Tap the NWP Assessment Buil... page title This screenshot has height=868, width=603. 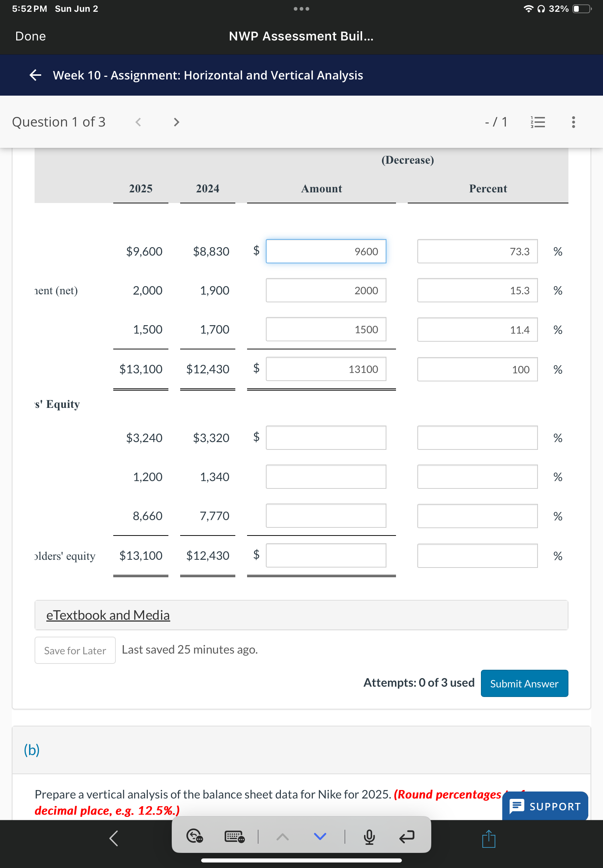pos(301,36)
